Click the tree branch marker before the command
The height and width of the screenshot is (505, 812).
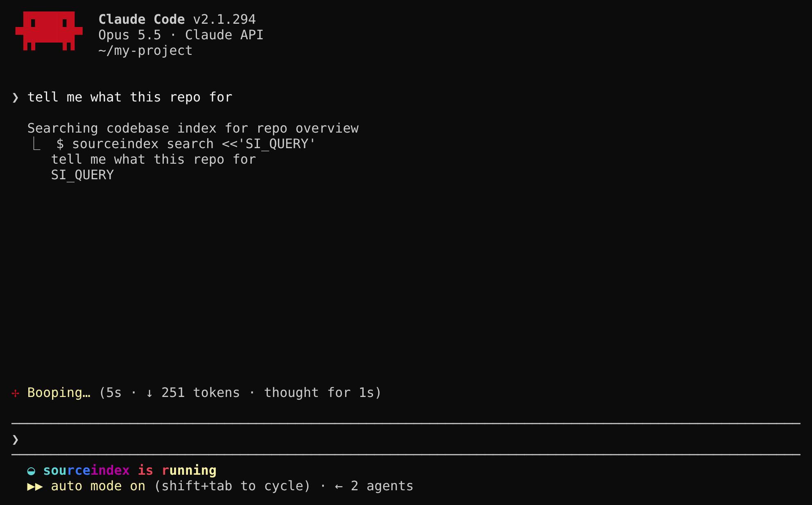click(36, 144)
